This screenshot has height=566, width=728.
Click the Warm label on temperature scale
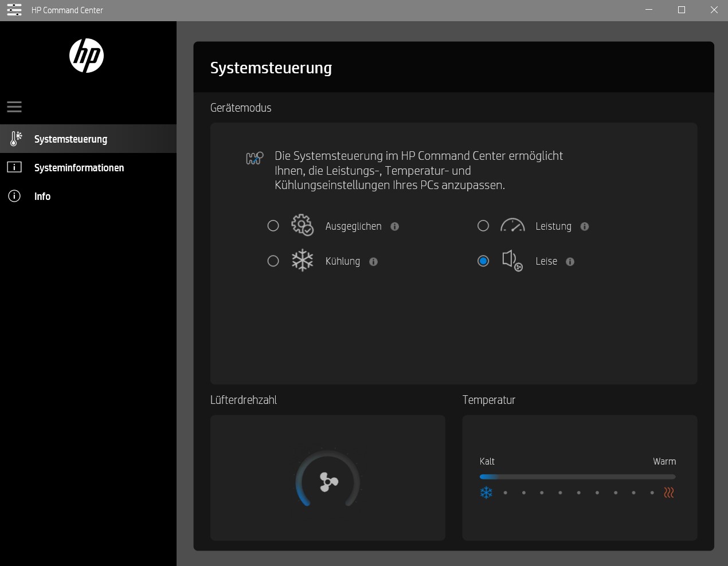664,461
